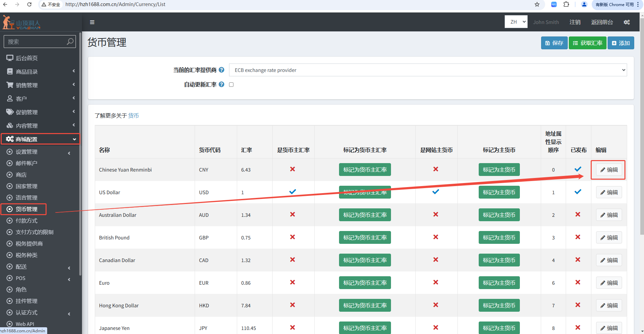This screenshot has height=334, width=644.
Task: Enable the 自动更新汇率 checkbox
Action: coord(231,85)
